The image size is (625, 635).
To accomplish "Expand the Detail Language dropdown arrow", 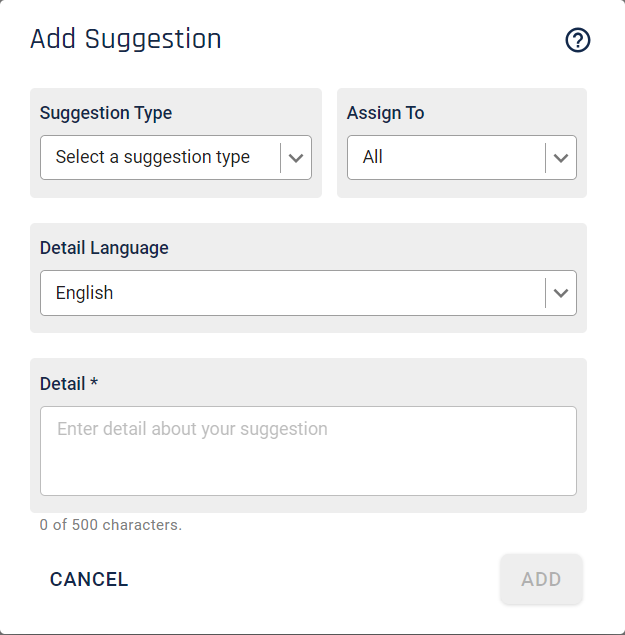I will (x=561, y=293).
